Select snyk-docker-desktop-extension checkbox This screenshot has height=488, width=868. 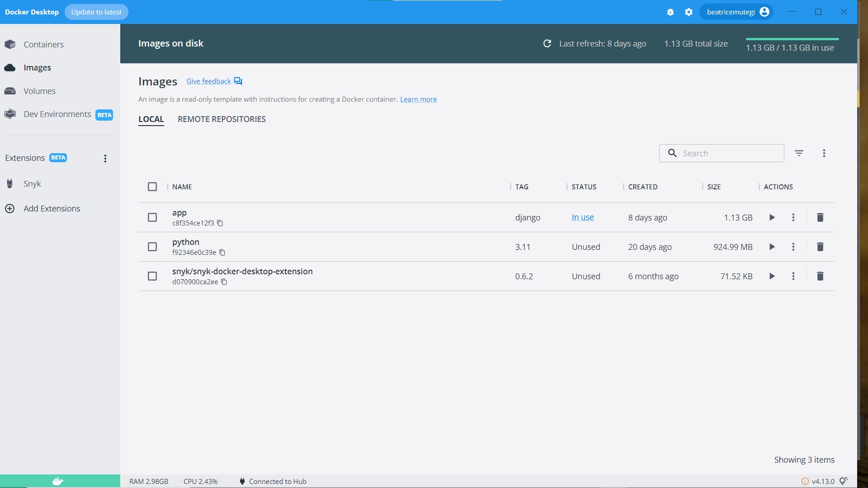click(x=152, y=276)
